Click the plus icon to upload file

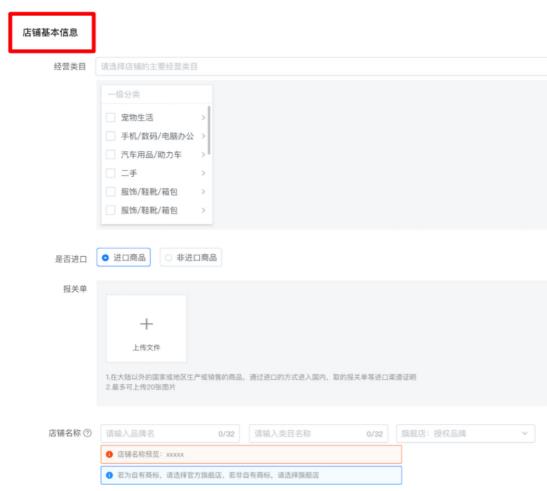pyautogui.click(x=146, y=324)
